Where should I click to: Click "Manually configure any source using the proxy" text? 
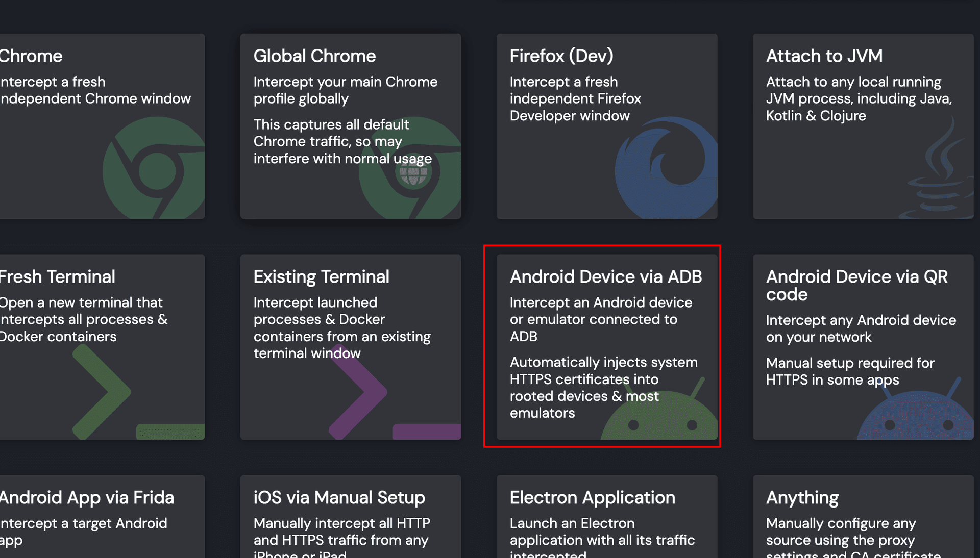[853, 537]
